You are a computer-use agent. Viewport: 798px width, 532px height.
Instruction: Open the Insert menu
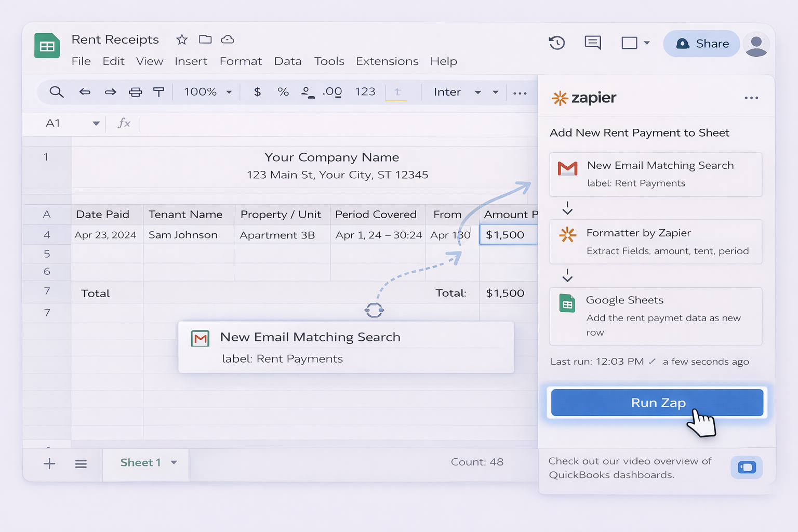pyautogui.click(x=191, y=61)
